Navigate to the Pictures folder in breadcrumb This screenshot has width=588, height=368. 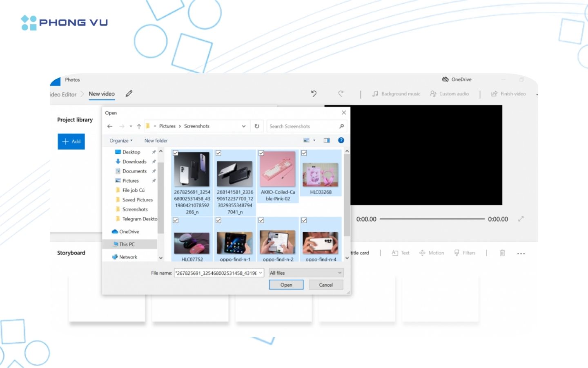(167, 126)
